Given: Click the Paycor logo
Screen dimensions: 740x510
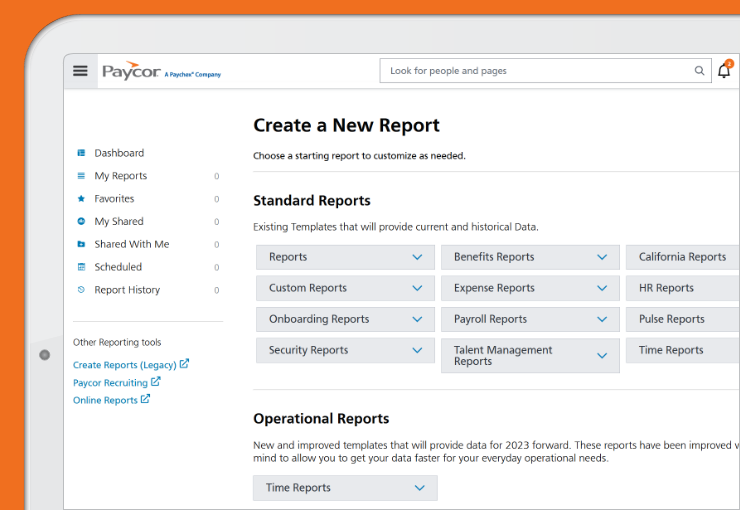Looking at the screenshot, I should click(131, 71).
